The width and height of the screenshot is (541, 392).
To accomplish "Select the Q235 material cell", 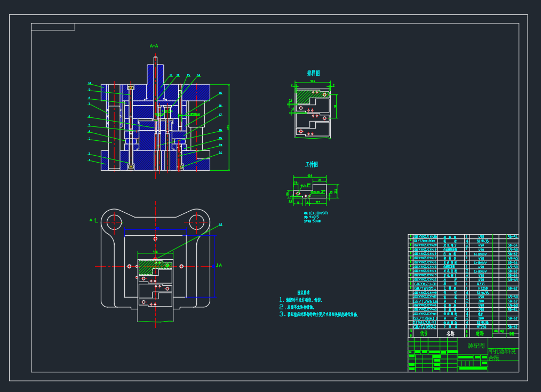I will [x=481, y=284].
